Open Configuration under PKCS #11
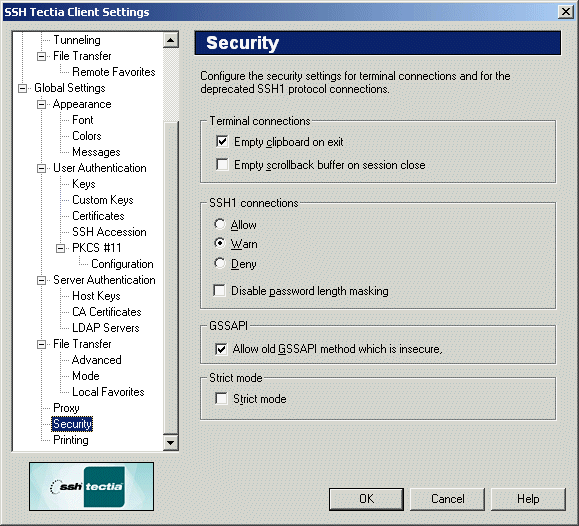Screen dimensions: 579x526 click(x=122, y=264)
